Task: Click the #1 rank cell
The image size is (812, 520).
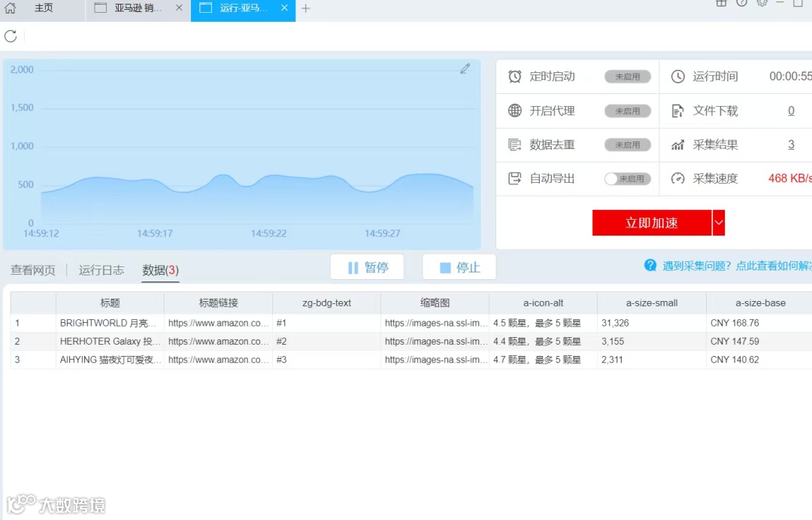Action: click(327, 323)
